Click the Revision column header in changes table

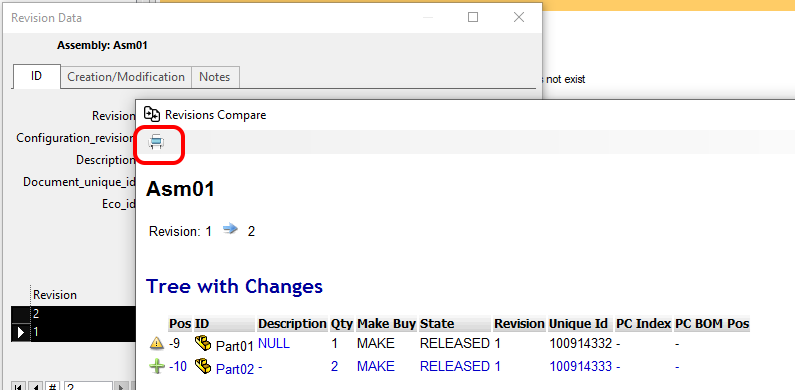(520, 324)
